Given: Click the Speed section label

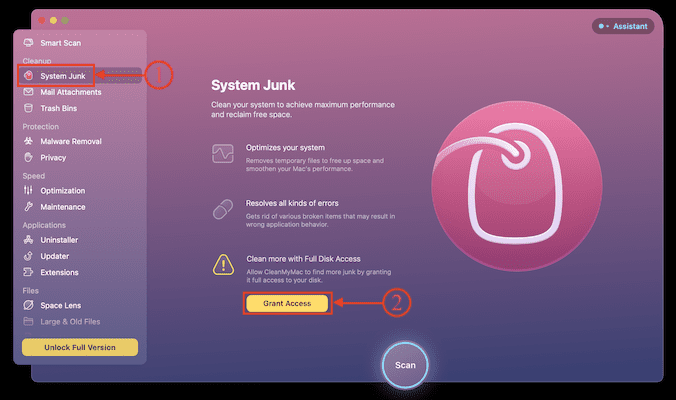Looking at the screenshot, I should [34, 176].
